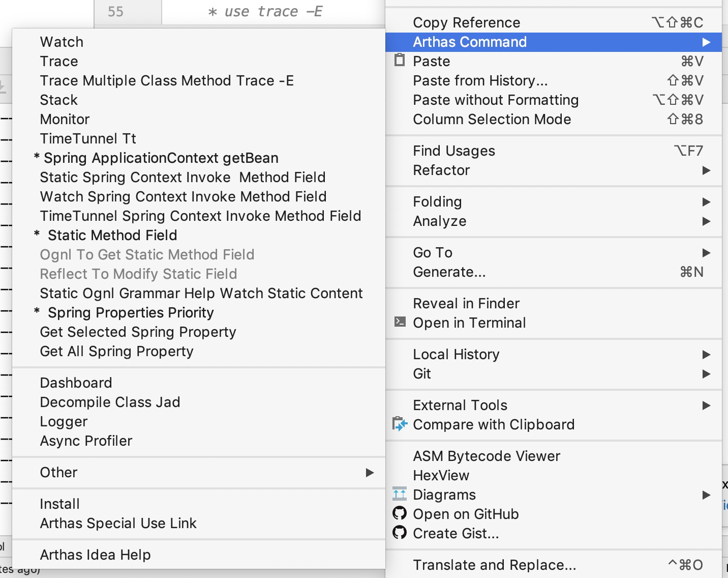Choose Trace Multiple Class Method Trace -E
This screenshot has width=728, height=578.
167,81
